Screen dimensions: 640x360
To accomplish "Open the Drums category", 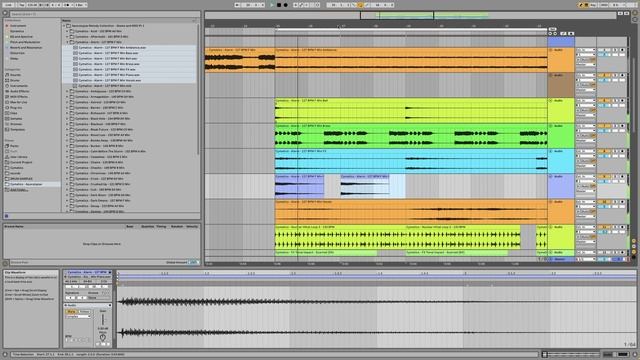I will (15, 80).
